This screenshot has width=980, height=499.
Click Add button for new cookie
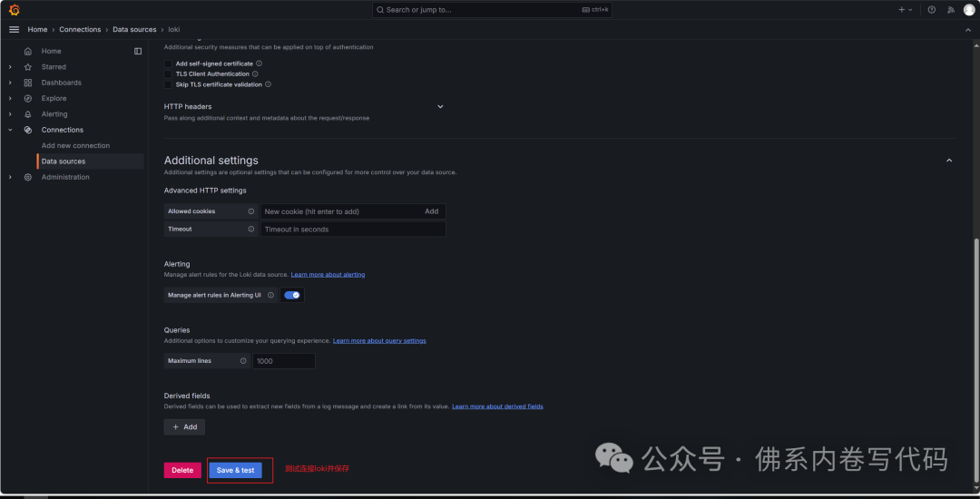click(x=432, y=211)
